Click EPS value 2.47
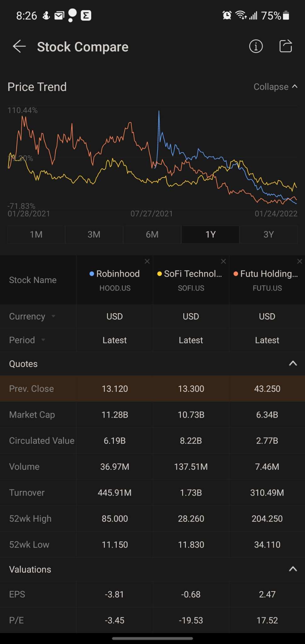This screenshot has height=644, width=305. pos(267,594)
